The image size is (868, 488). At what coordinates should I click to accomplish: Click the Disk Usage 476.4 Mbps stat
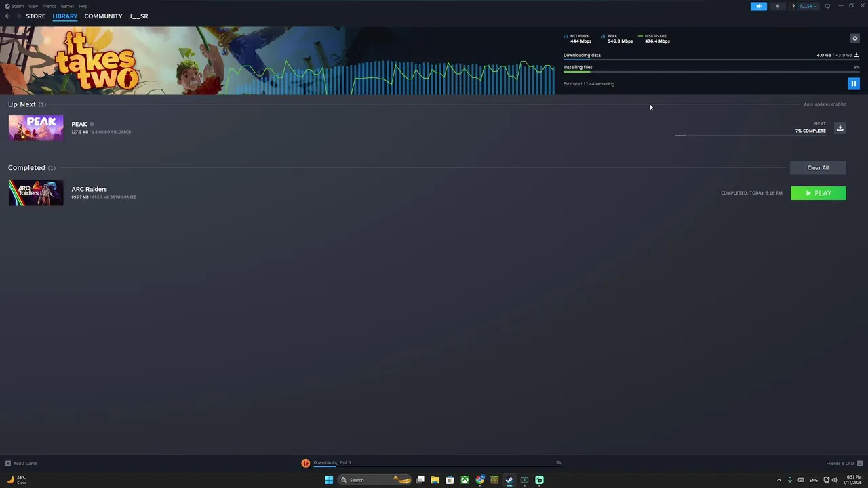654,39
